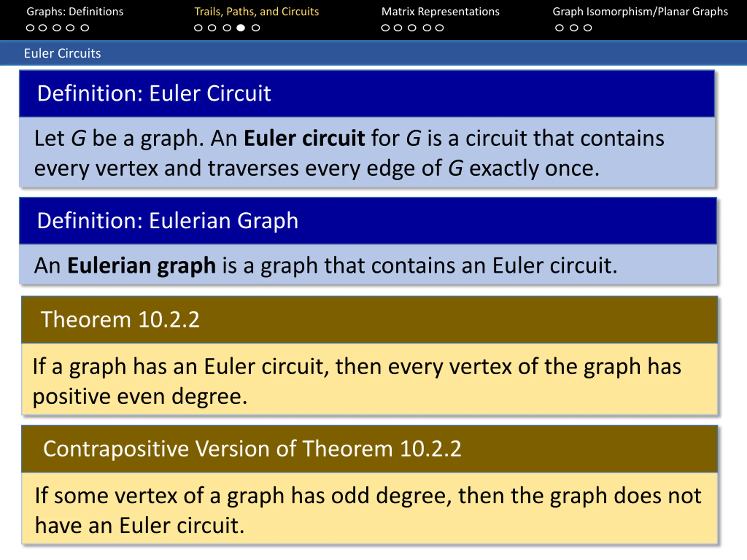Select last dot under Graph Isomorphism/Planar Graphs

point(588,28)
